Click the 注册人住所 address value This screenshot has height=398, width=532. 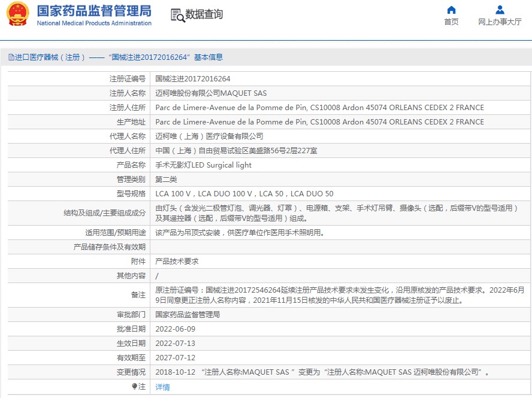(319, 108)
